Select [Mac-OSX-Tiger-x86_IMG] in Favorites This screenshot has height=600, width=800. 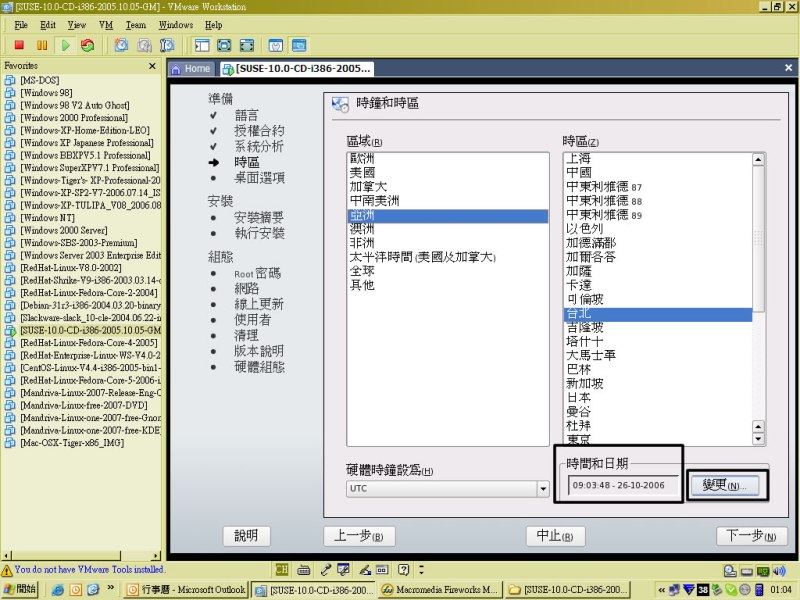[72, 443]
